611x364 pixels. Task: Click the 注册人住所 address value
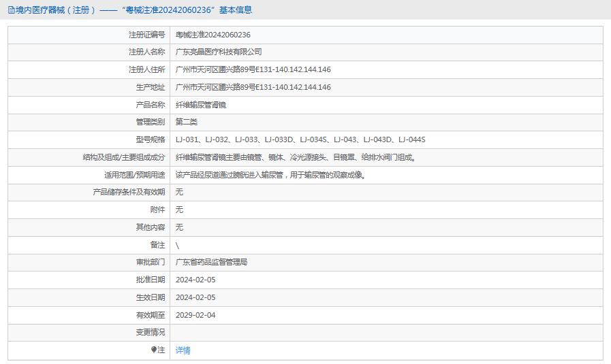pyautogui.click(x=253, y=69)
